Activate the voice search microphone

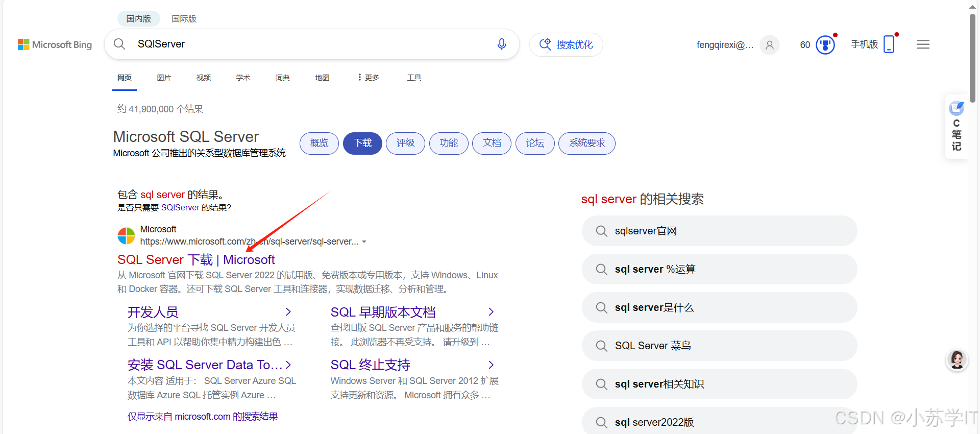(502, 44)
